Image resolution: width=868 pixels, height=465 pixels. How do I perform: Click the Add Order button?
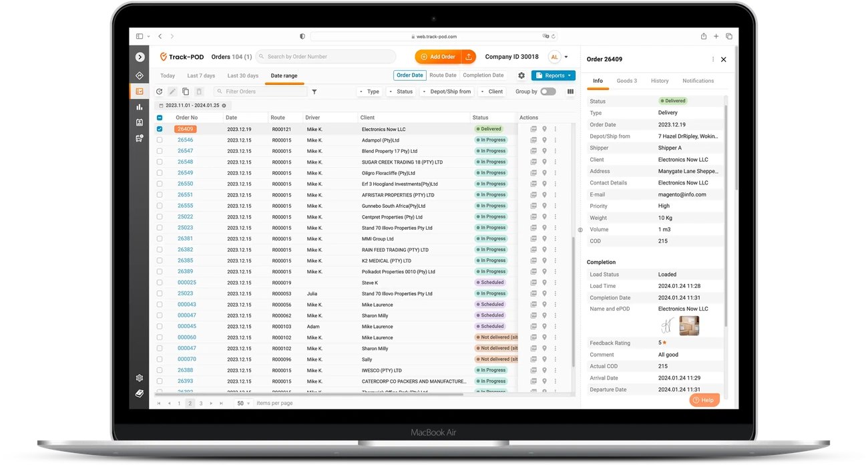coord(438,57)
